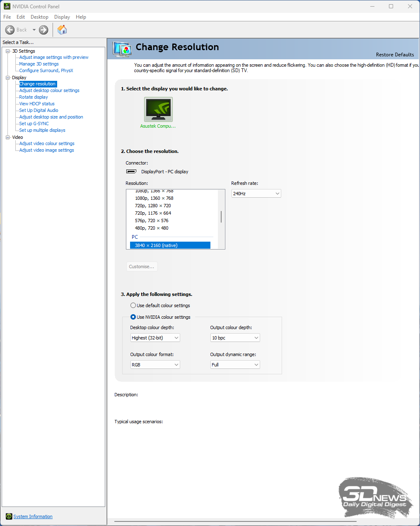This screenshot has height=526, width=420.
Task: Open Set up G-SYNC task
Action: [x=34, y=124]
